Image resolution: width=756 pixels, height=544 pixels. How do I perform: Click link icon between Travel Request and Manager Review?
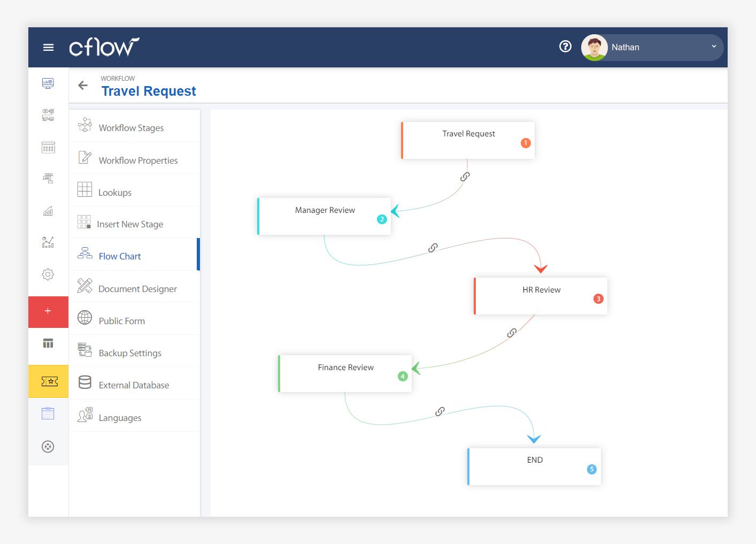[465, 177]
